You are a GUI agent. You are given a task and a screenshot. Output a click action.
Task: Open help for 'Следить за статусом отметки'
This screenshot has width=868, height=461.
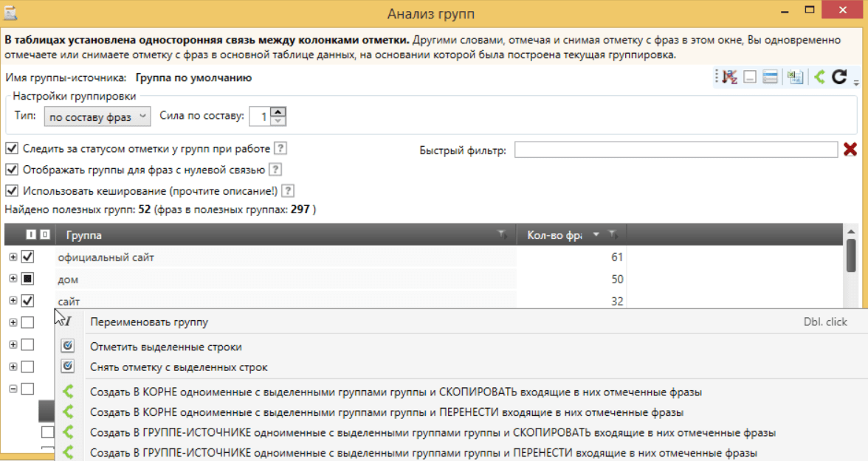tap(280, 148)
